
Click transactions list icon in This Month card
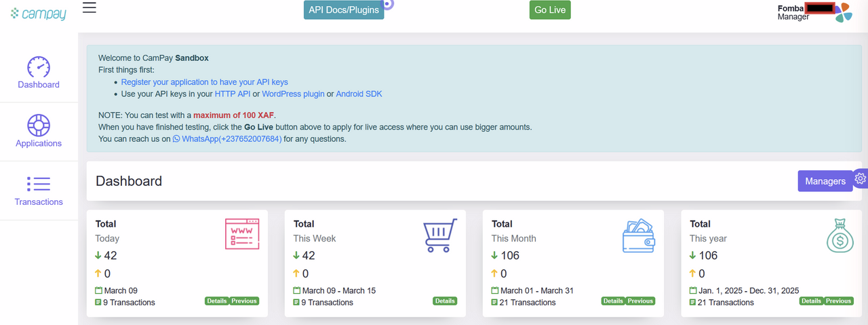pyautogui.click(x=495, y=303)
